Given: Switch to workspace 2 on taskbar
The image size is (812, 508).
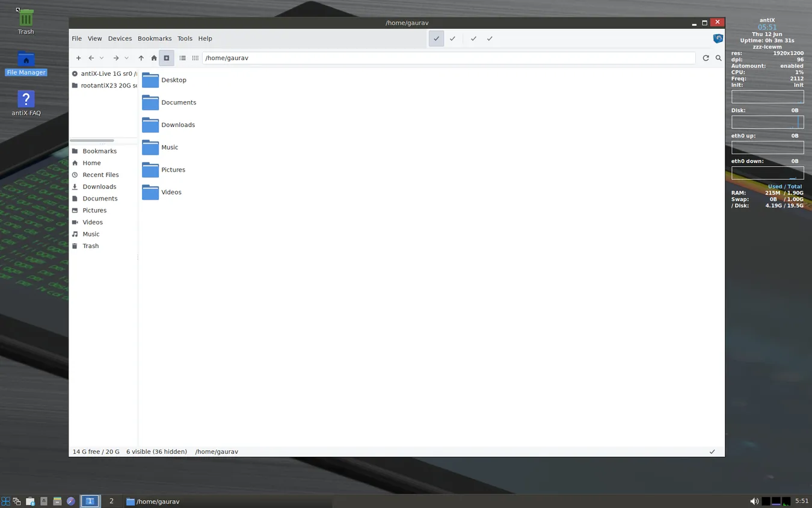Looking at the screenshot, I should [111, 501].
